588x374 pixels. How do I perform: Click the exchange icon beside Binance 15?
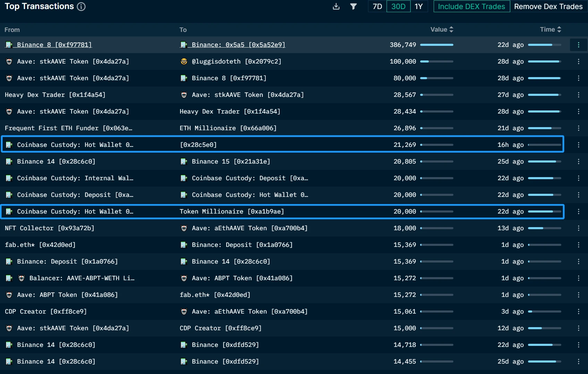(x=184, y=161)
